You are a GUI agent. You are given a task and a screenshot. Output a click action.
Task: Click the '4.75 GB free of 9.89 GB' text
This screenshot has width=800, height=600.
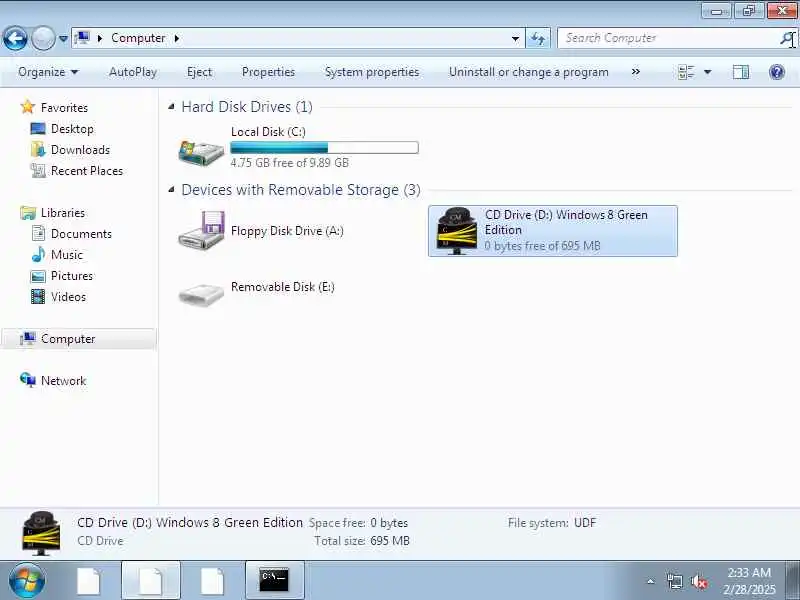[x=289, y=163]
